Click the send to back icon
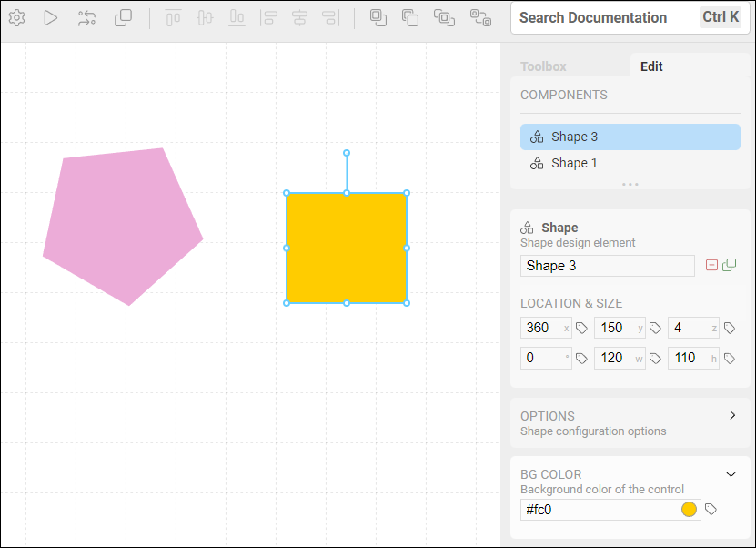Viewport: 756px width, 548px height. click(410, 18)
